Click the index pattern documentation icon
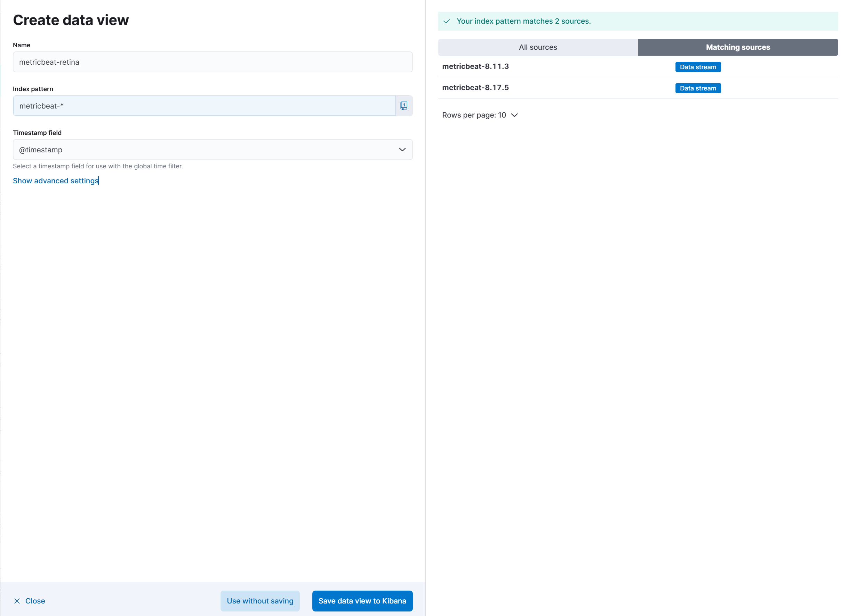 pyautogui.click(x=404, y=106)
